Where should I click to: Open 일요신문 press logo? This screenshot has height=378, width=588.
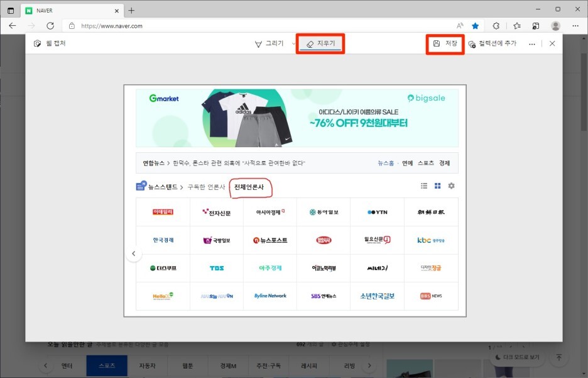click(378, 240)
